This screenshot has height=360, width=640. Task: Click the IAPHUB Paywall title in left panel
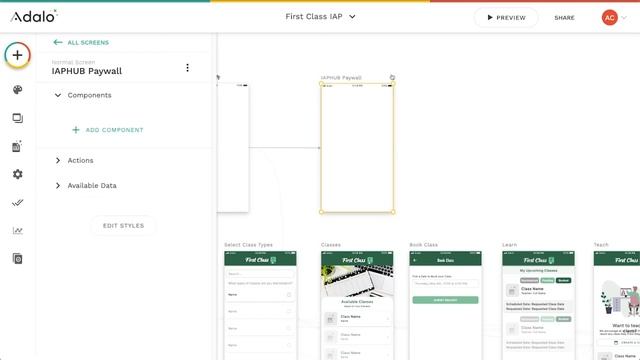tap(87, 71)
